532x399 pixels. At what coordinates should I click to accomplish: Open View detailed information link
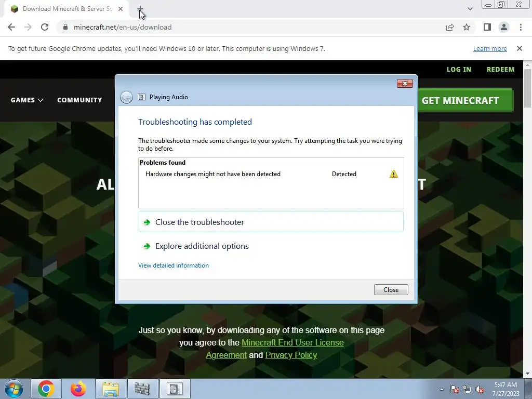174,265
